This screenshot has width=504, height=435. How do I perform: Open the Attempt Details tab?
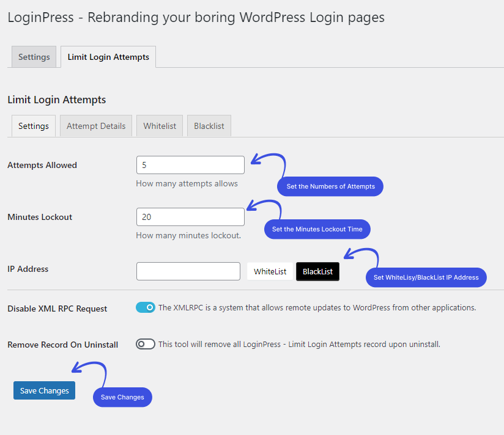point(96,126)
